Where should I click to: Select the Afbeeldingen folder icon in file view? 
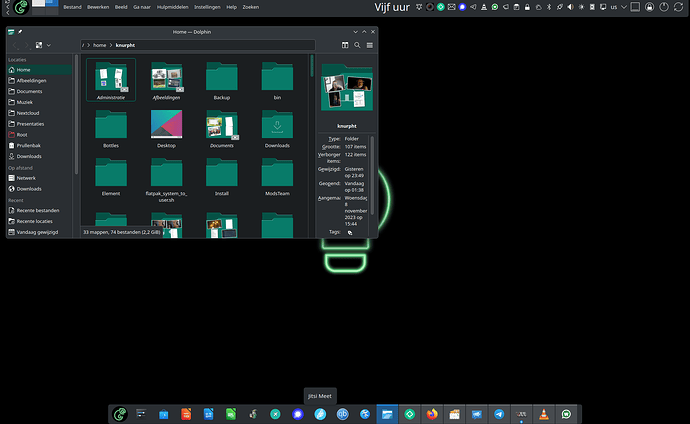(x=166, y=77)
